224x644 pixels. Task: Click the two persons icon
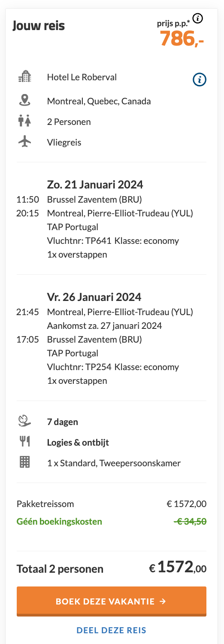25,122
